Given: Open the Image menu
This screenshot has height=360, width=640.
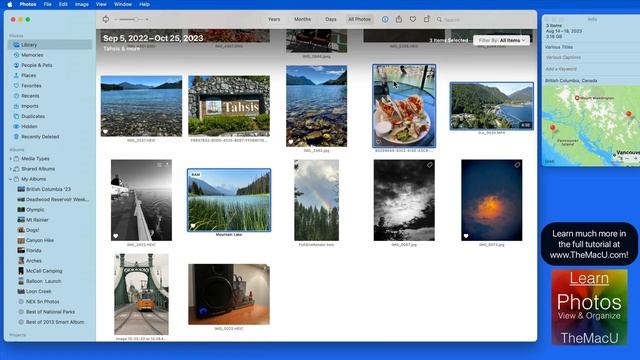Looking at the screenshot, I should [82, 4].
